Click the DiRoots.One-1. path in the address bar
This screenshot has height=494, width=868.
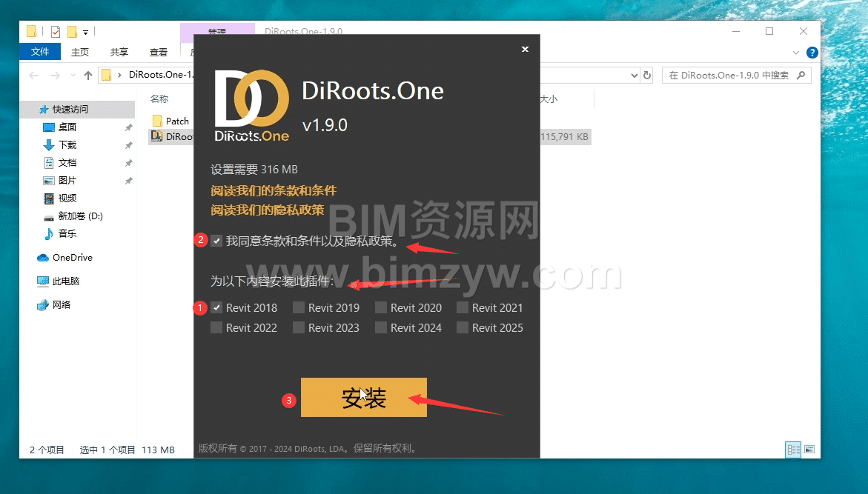161,75
